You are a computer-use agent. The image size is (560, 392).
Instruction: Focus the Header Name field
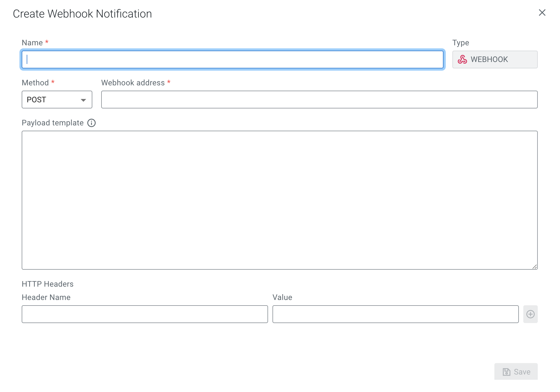[145, 314]
